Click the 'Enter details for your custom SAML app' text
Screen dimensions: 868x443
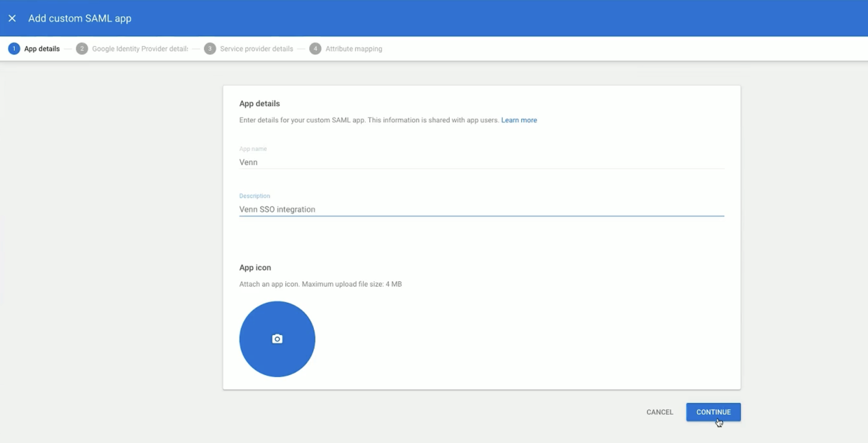coord(302,120)
